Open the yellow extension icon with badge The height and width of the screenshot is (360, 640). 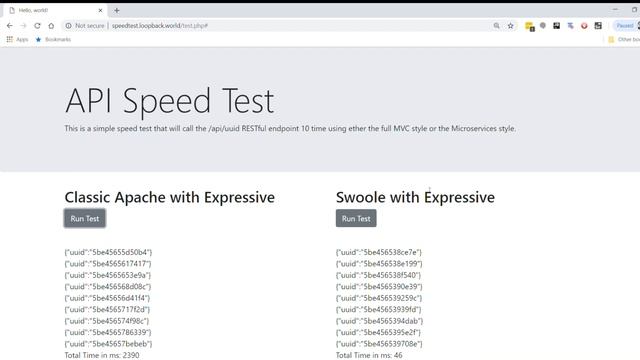(529, 26)
